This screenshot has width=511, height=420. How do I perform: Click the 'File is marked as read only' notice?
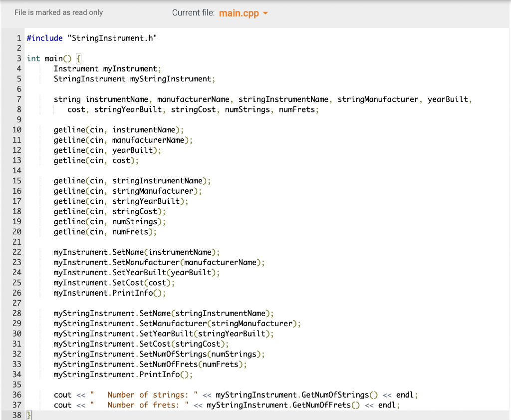[58, 12]
